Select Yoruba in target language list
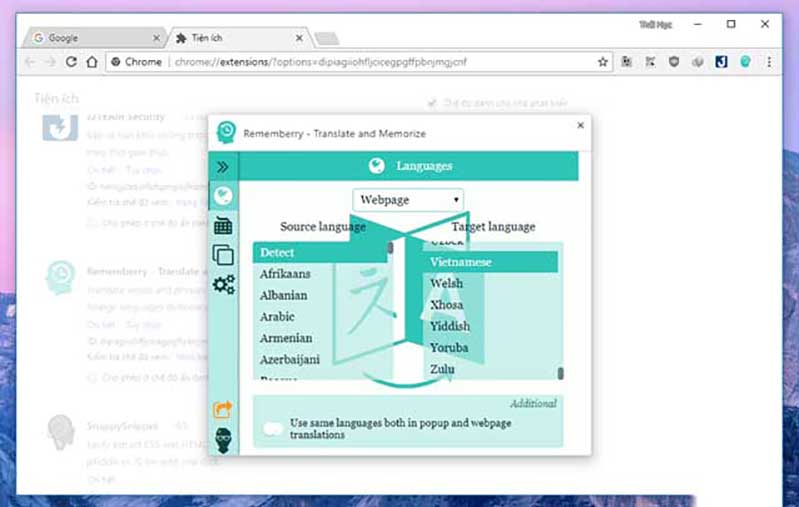 (x=490, y=348)
